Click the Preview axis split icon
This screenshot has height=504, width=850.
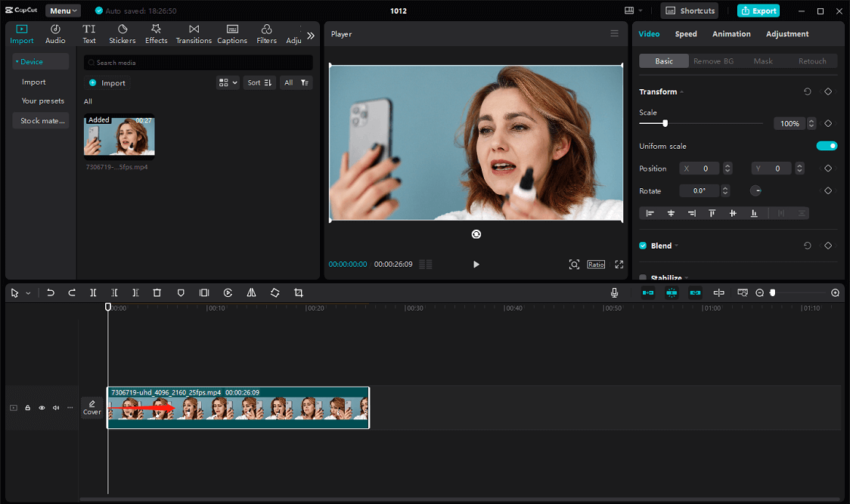tap(719, 292)
